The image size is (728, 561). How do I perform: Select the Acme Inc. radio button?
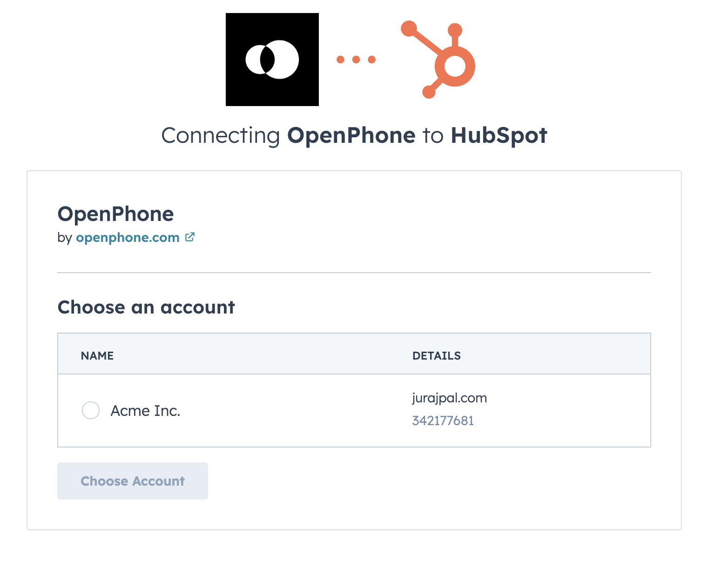coord(91,410)
